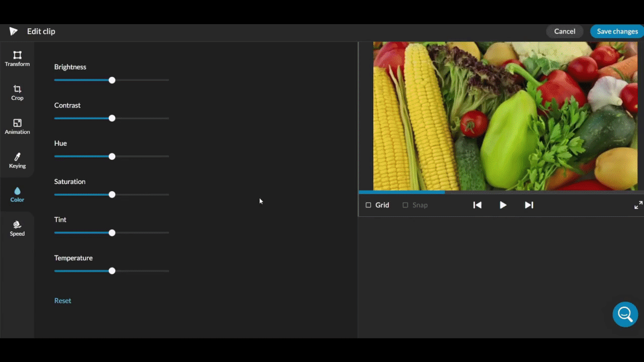The width and height of the screenshot is (644, 362).
Task: Click the app logo icon beside Edit clip
Action: [x=14, y=31]
